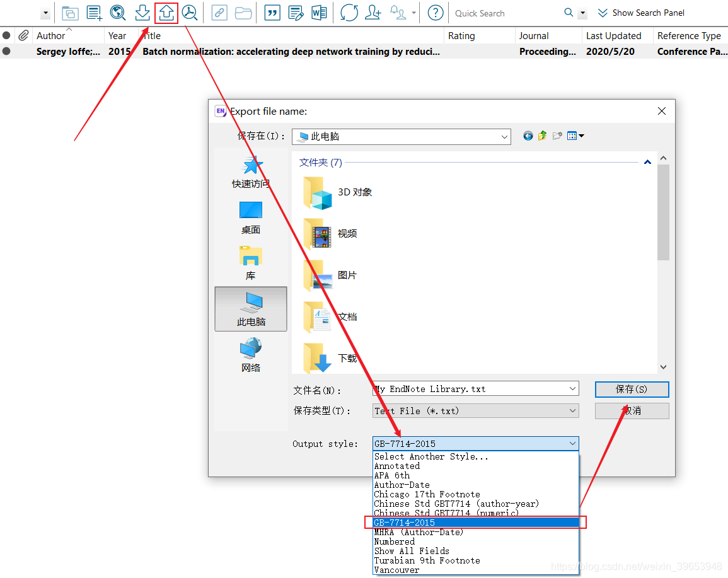728x578 pixels.
Task: Click the Share Library icon
Action: pyautogui.click(x=373, y=13)
